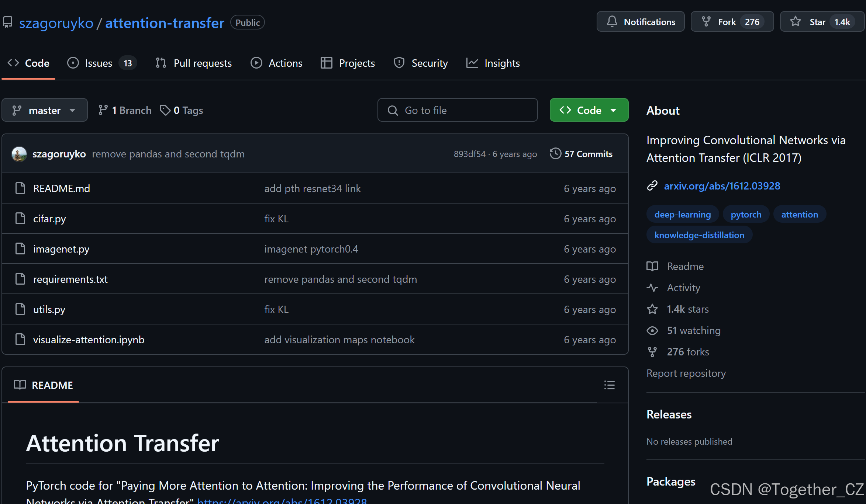Expand the green Code dropdown button
Screen dimensions: 866x504
[x=589, y=110]
